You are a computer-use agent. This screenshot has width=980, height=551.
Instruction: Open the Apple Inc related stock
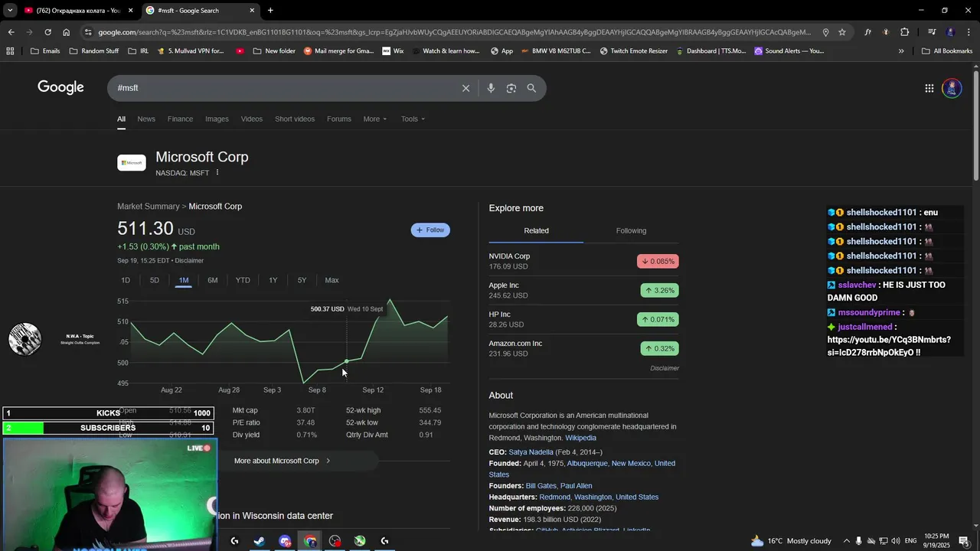[583, 290]
